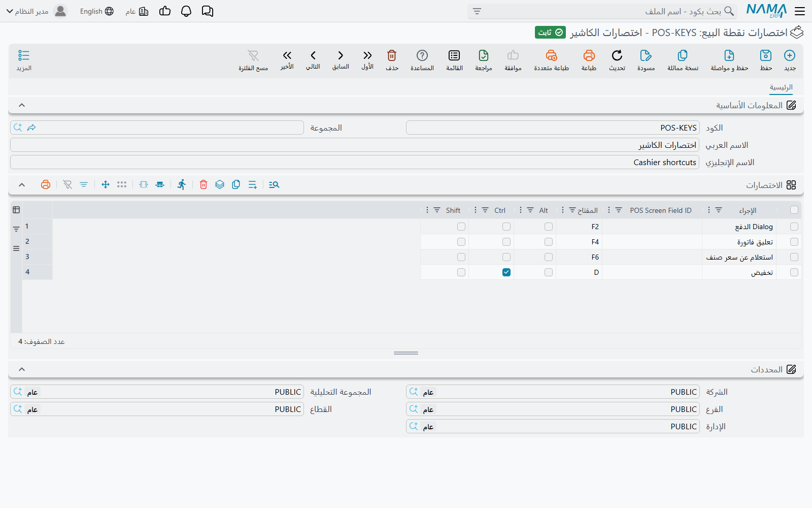Viewport: 812px width, 508px height.
Task: Click the red delete row icon in shortcuts grid
Action: [204, 185]
